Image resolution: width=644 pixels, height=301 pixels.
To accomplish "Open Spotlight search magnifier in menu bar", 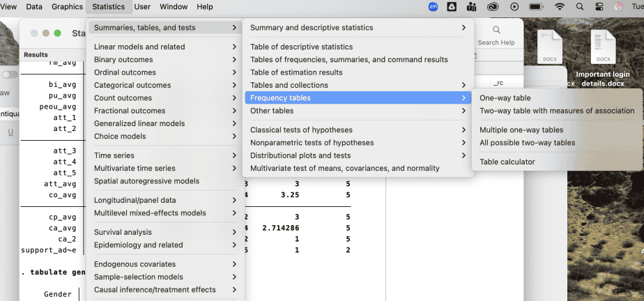I will 579,6.
